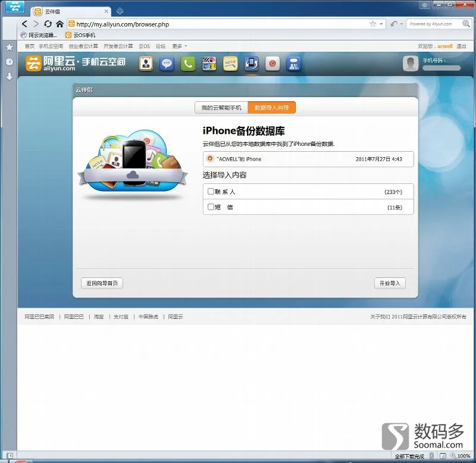This screenshot has height=463, width=476.
Task: Expand the dropdown beside the bookmark star
Action: click(x=381, y=24)
